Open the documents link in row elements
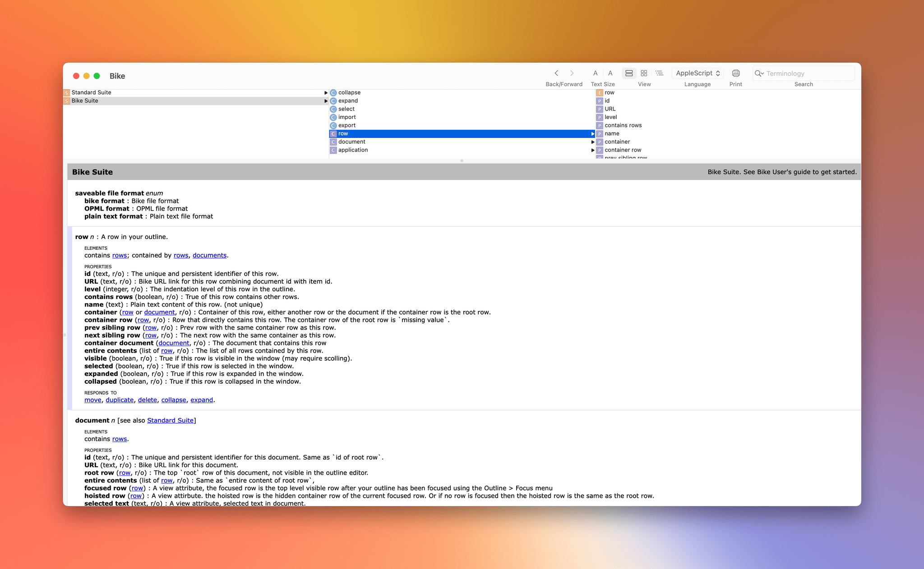The image size is (924, 569). pos(209,255)
